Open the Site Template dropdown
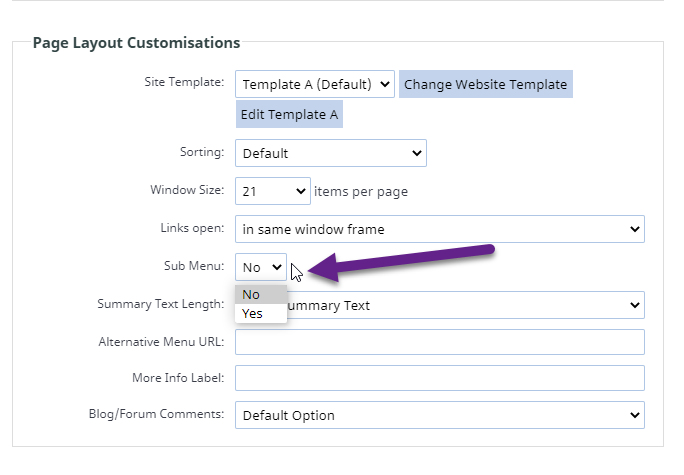Image resolution: width=684 pixels, height=475 pixels. pyautogui.click(x=315, y=84)
